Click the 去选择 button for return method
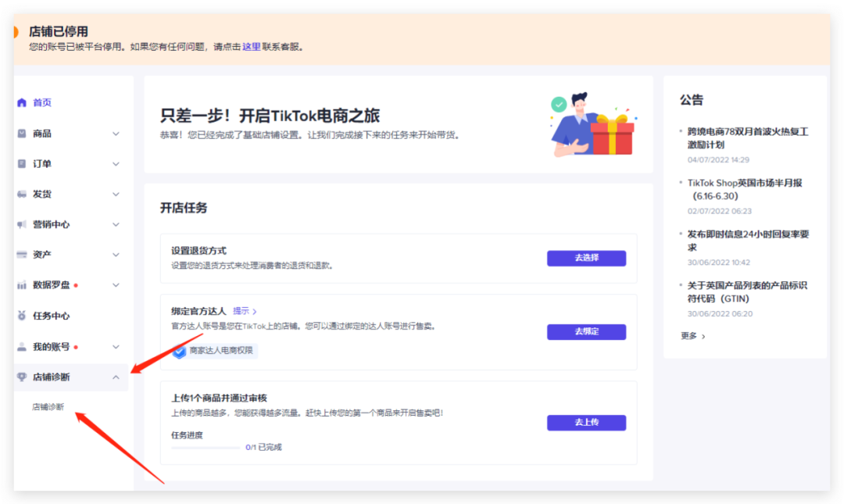This screenshot has width=844, height=504. [586, 258]
